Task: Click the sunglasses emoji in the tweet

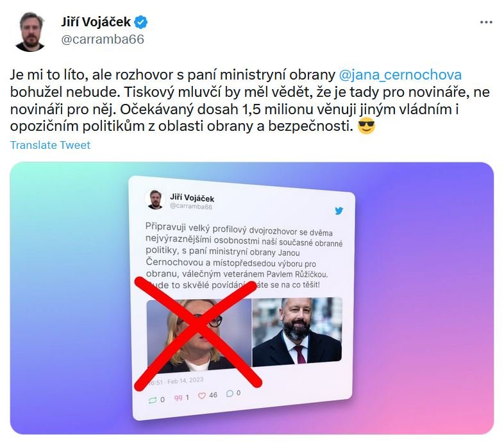Action: pyautogui.click(x=366, y=126)
